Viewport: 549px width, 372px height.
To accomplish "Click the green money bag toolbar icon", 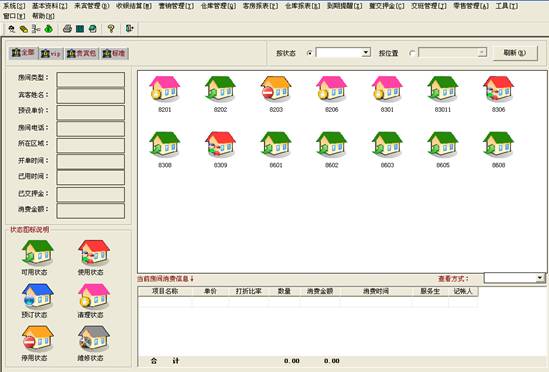I will 48,29.
